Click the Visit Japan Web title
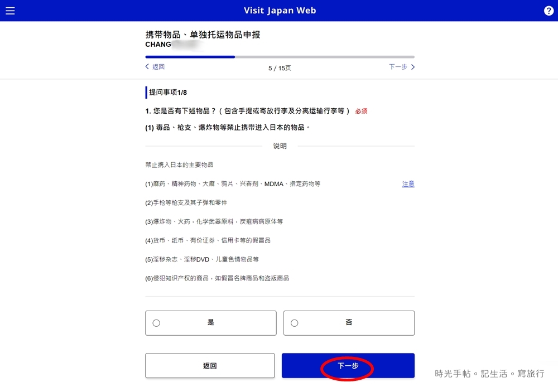 tap(280, 11)
